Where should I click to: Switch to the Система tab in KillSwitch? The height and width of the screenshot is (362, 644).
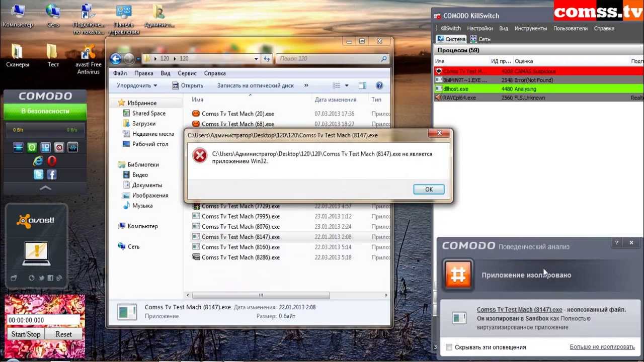[x=451, y=39]
